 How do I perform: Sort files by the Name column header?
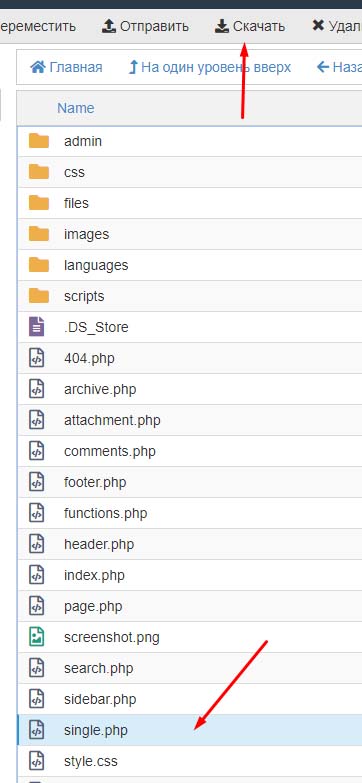point(75,108)
